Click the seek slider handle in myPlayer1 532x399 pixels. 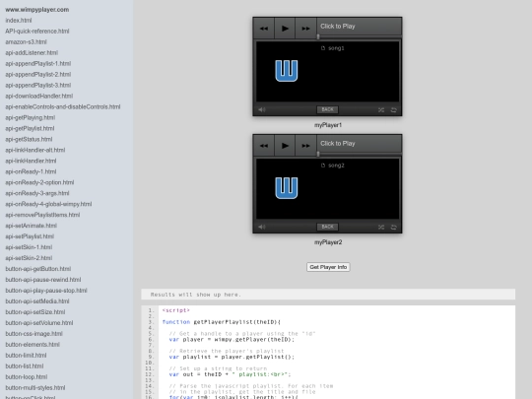[318, 36]
